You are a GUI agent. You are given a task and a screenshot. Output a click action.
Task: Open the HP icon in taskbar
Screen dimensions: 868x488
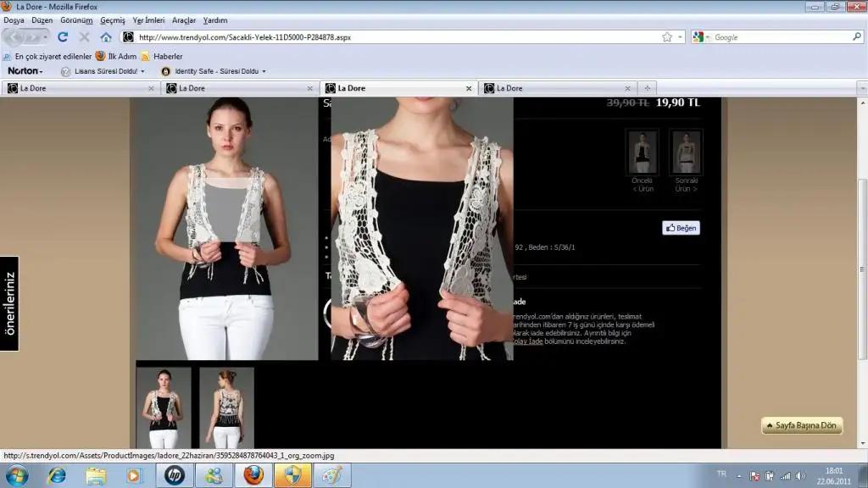pos(175,475)
